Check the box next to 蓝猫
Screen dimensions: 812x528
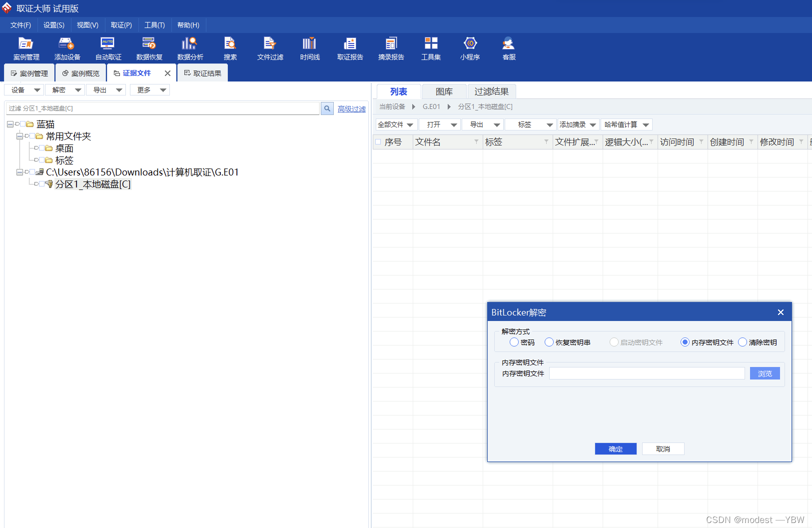pos(22,124)
